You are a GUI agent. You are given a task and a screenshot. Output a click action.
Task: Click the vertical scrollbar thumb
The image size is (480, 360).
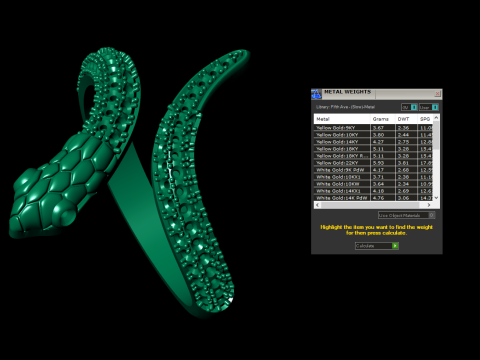pos(436,135)
